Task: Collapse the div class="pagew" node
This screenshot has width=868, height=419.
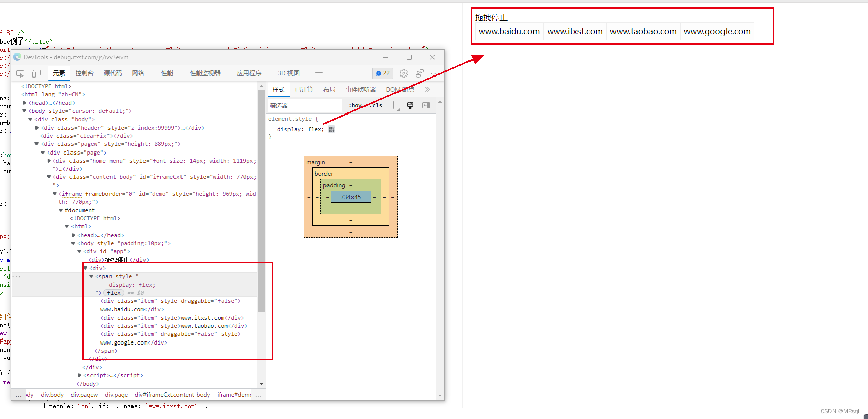Action: pos(37,144)
